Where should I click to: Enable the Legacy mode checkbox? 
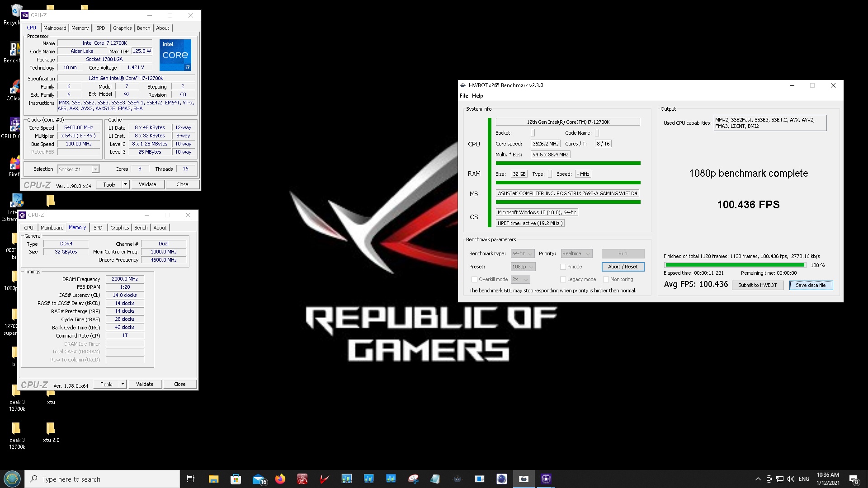click(x=563, y=279)
